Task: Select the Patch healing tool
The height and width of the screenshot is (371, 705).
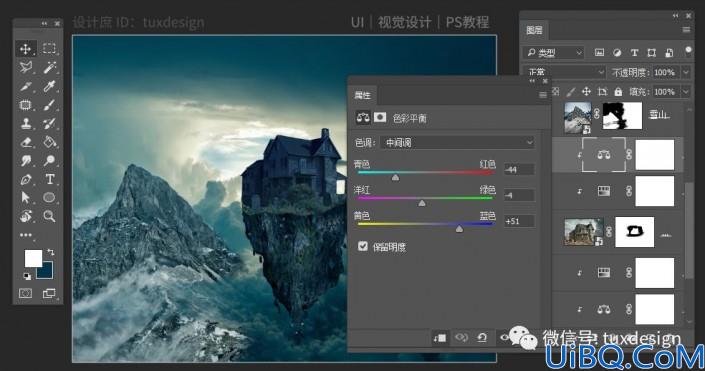Action: tap(26, 105)
